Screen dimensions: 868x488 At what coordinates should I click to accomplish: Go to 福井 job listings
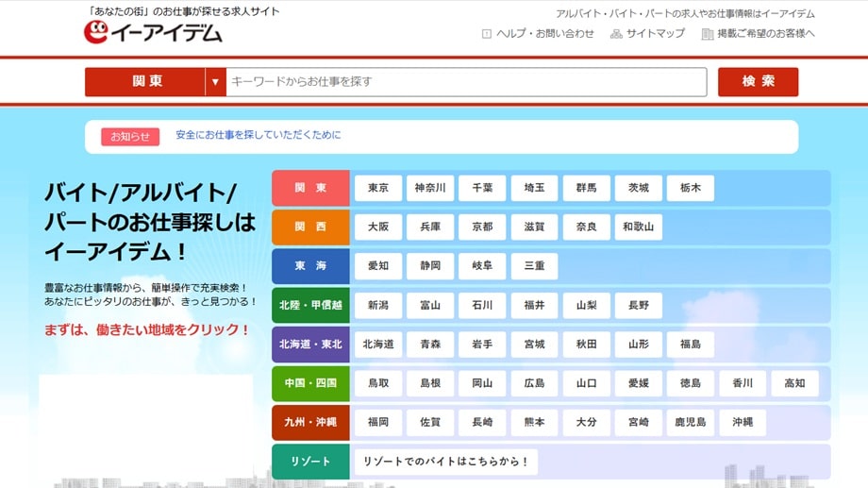tap(534, 305)
